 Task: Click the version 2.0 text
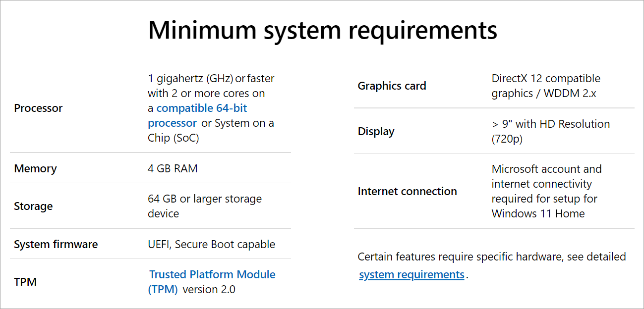click(209, 289)
